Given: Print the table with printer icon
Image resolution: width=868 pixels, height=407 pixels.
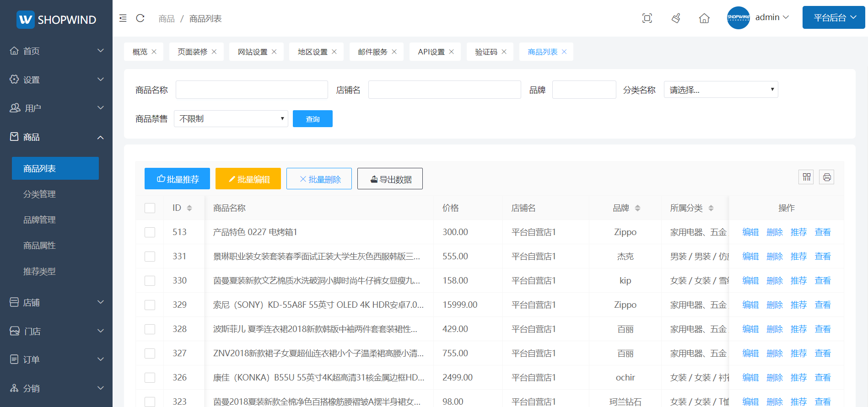Looking at the screenshot, I should click(827, 177).
